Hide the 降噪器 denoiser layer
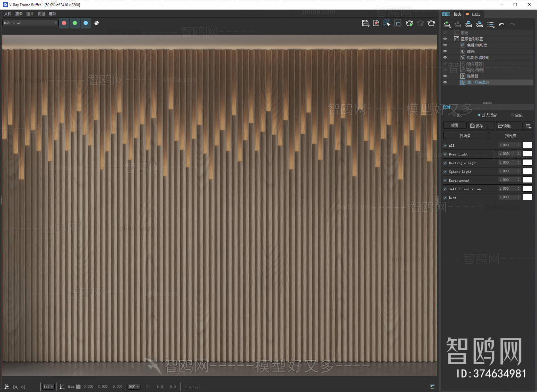The width and height of the screenshot is (537, 392). click(x=445, y=76)
